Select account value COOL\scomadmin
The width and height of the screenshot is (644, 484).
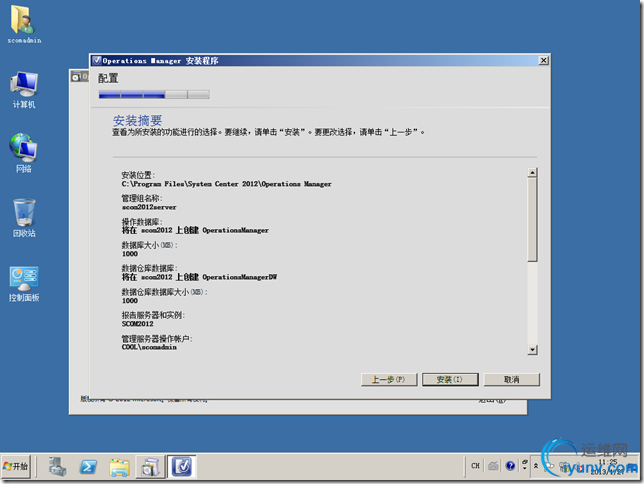coord(149,348)
